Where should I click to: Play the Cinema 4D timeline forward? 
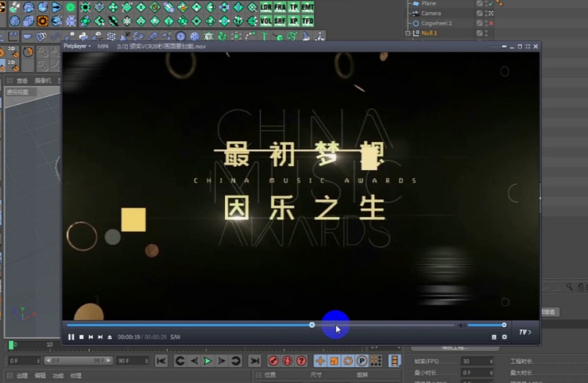[207, 361]
